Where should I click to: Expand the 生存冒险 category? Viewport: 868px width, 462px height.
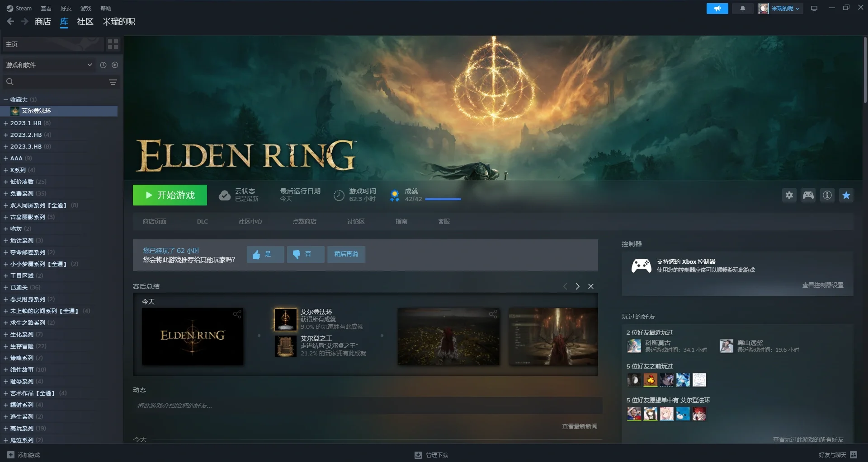click(6, 346)
